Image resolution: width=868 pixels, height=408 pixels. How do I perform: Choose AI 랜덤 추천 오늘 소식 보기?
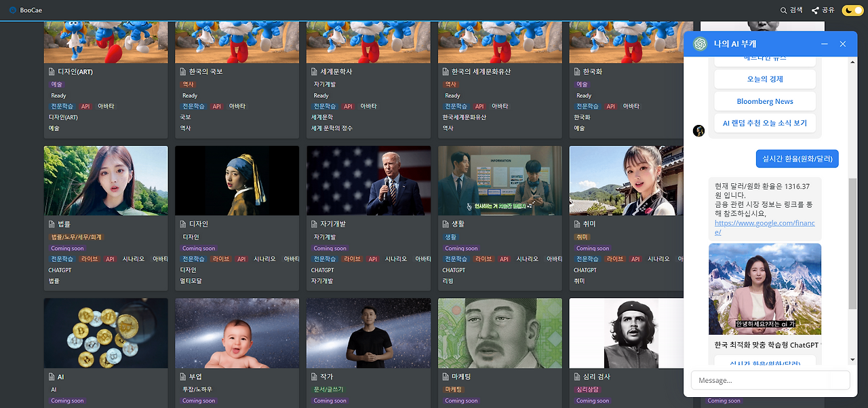[x=765, y=123]
